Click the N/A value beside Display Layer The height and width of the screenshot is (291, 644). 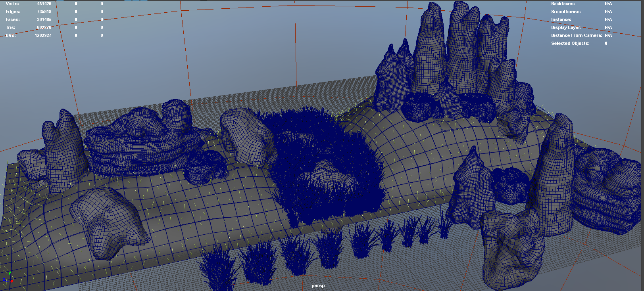(x=608, y=27)
